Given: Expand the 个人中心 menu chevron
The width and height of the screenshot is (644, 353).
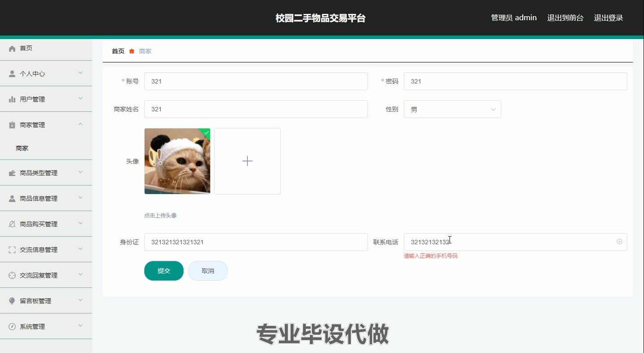Looking at the screenshot, I should (80, 73).
